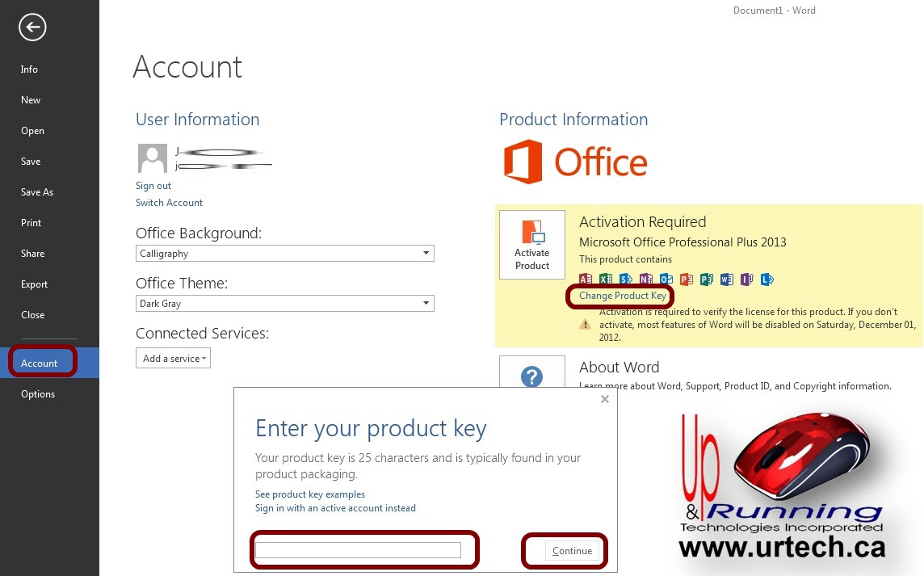Select the Account tab in sidebar
This screenshot has height=576, width=924.
point(49,363)
